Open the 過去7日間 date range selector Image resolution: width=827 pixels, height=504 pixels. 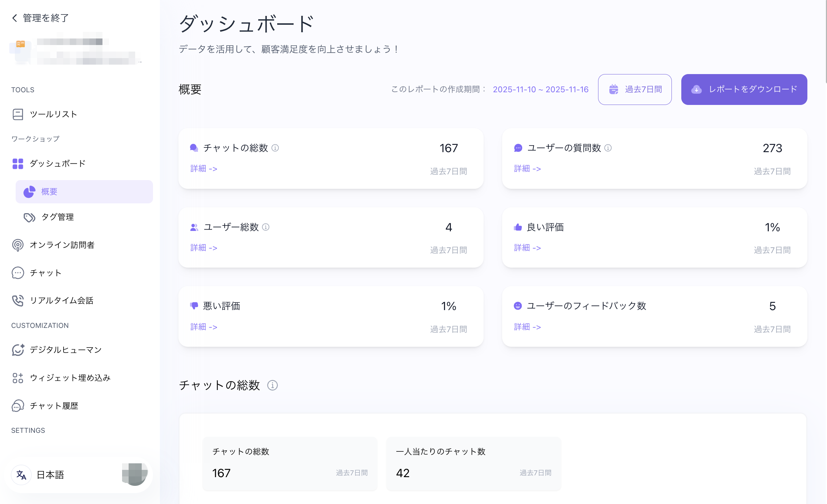(x=635, y=89)
